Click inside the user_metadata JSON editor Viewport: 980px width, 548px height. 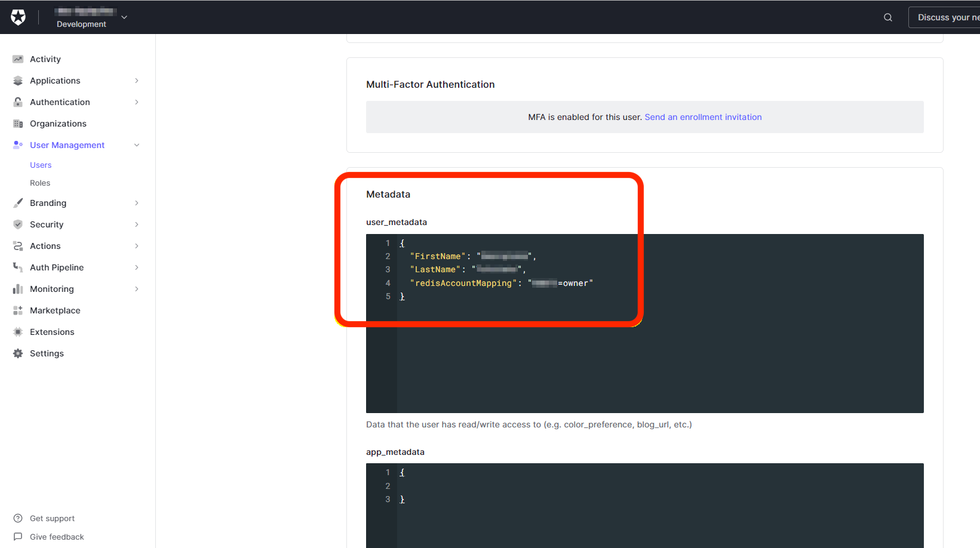click(x=657, y=352)
